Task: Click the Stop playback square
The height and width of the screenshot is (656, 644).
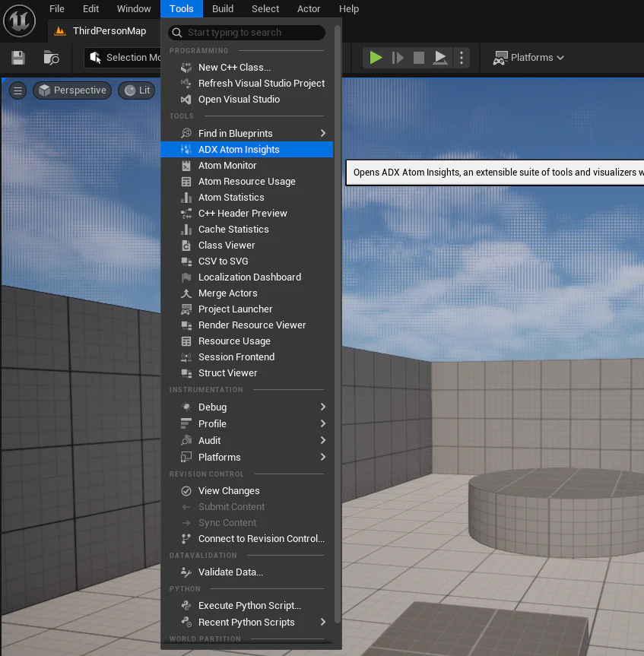Action: [x=418, y=57]
